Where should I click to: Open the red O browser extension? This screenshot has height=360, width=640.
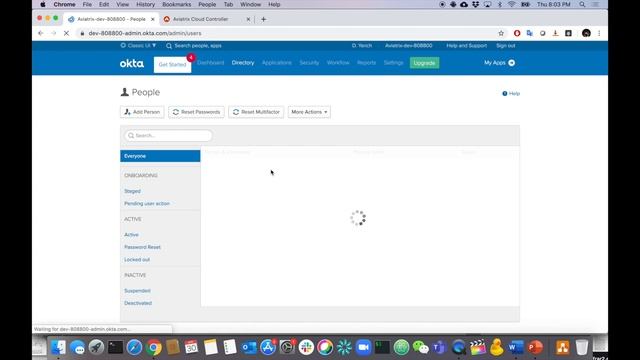point(517,33)
